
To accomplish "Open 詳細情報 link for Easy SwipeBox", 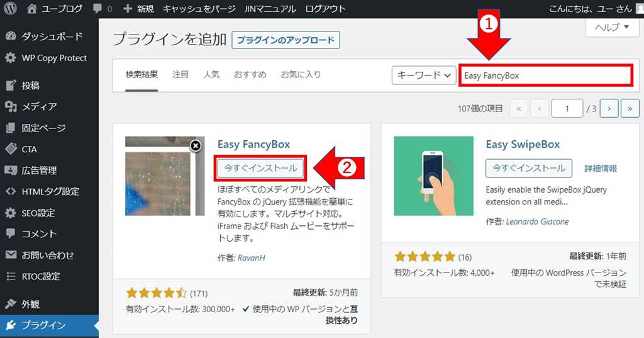I will [600, 168].
